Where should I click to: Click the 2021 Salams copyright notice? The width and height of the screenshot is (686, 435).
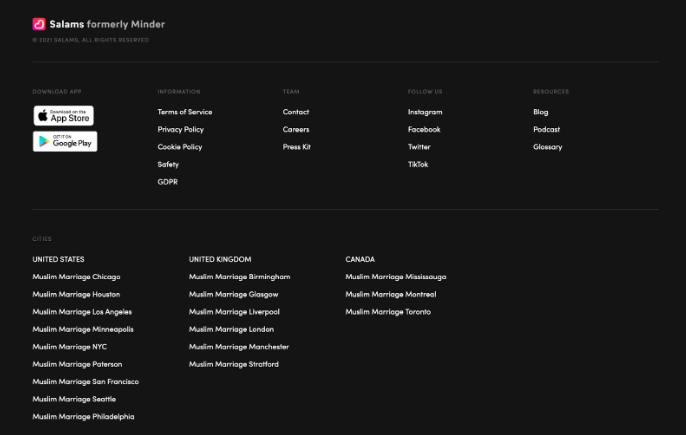coord(91,40)
